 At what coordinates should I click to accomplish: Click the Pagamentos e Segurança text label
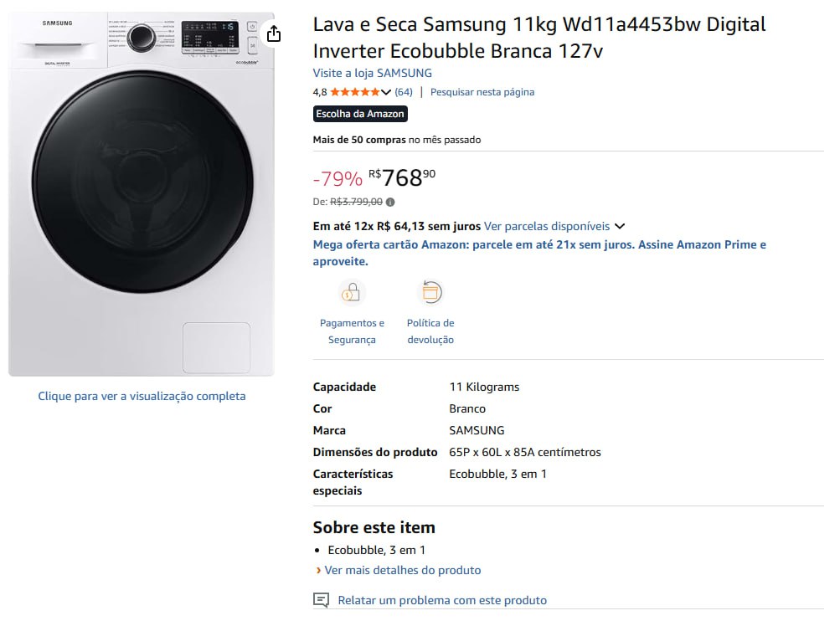(352, 331)
